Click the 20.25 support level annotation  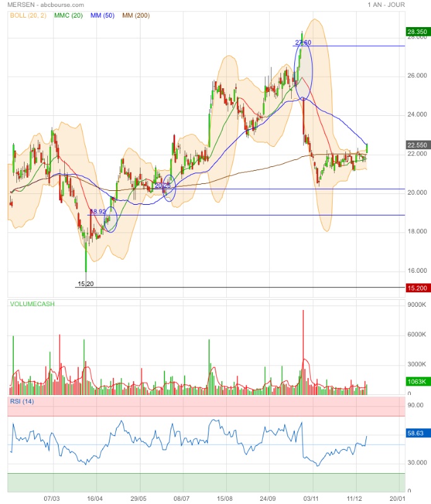coord(163,185)
